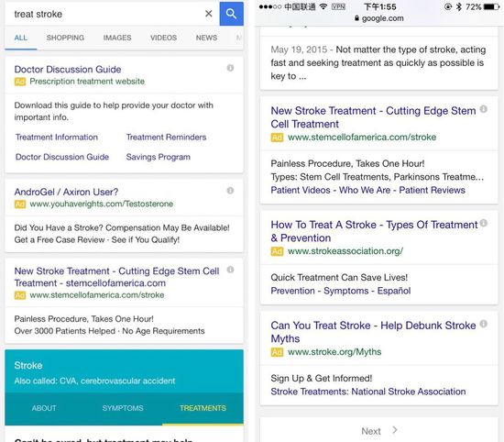The width and height of the screenshot is (504, 442).
Task: Follow the Español sitelink
Action: click(x=394, y=291)
